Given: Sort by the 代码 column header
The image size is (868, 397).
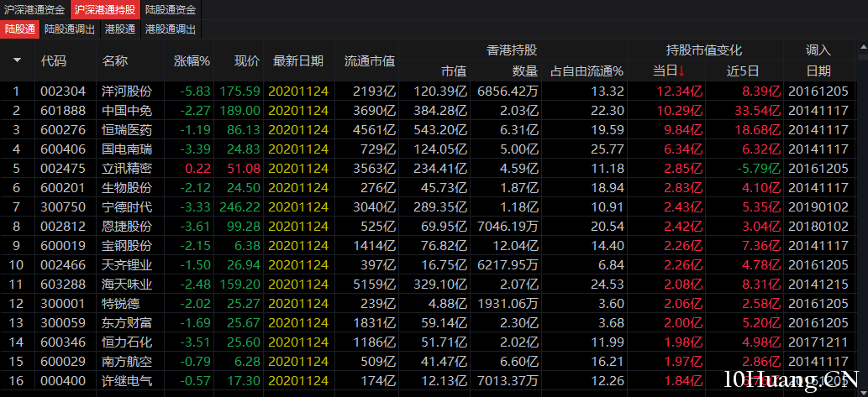Looking at the screenshot, I should coord(54,60).
